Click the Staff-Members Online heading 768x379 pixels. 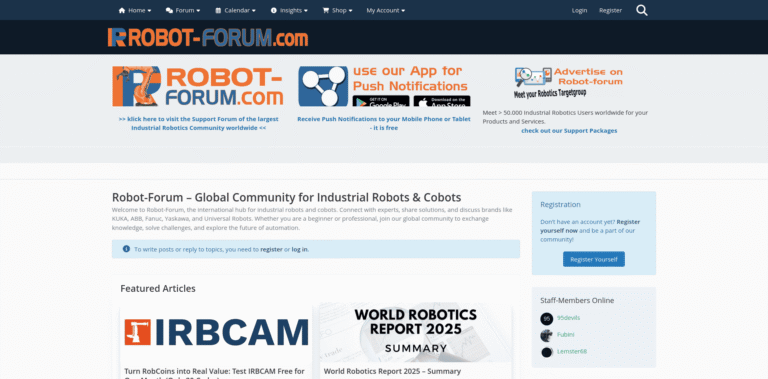click(577, 300)
